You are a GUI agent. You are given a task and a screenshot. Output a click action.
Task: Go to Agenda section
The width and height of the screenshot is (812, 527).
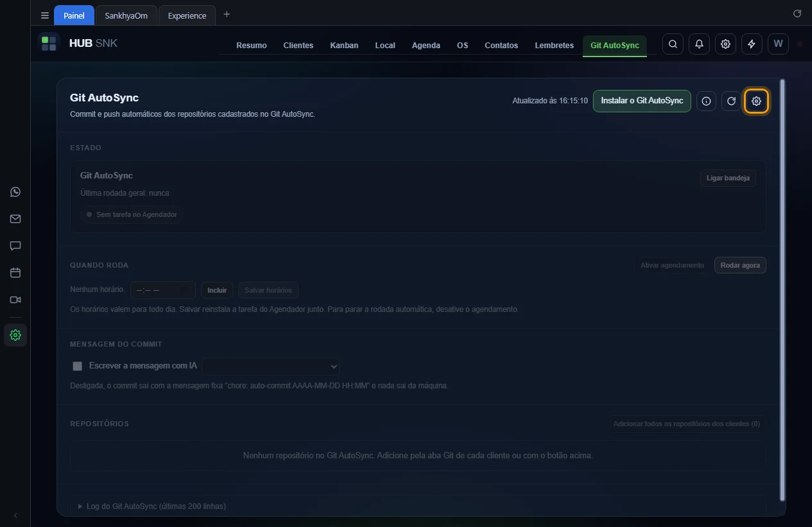(426, 45)
